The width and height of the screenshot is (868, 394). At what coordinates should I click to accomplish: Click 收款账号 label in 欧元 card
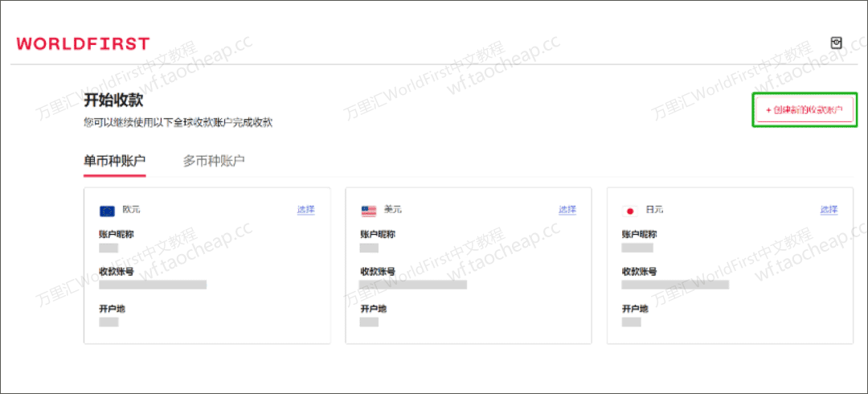[117, 272]
